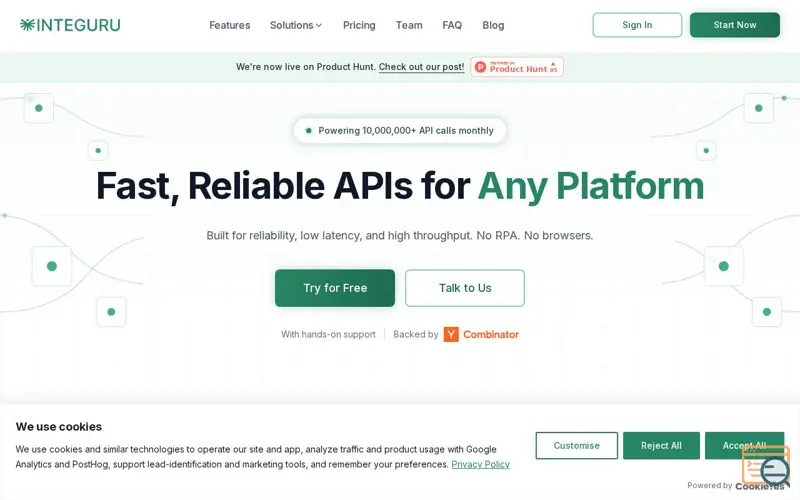Click 'Powering 10,000,000+ API calls monthly' badge
This screenshot has height=500, width=800.
400,131
